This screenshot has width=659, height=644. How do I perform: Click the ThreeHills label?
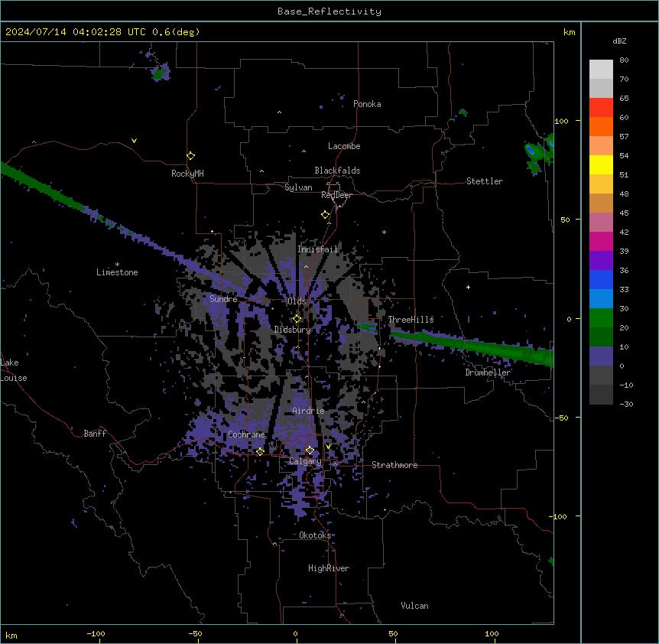click(x=411, y=320)
